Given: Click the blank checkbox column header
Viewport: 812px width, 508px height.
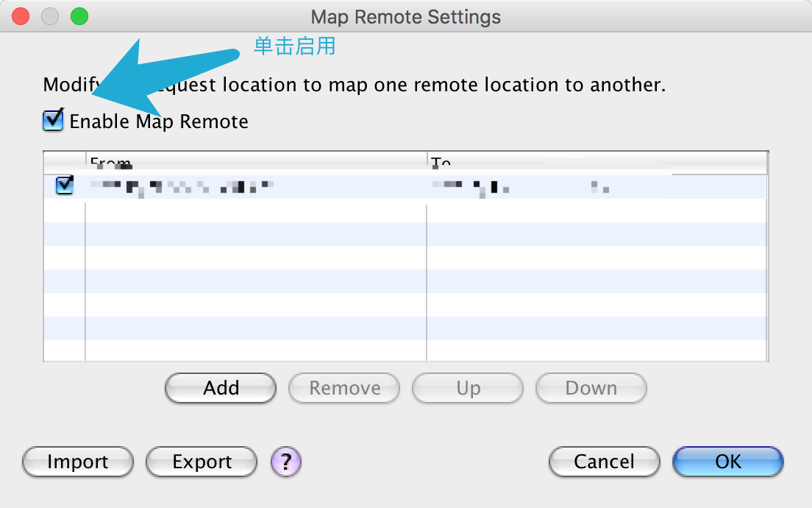Looking at the screenshot, I should (65, 162).
